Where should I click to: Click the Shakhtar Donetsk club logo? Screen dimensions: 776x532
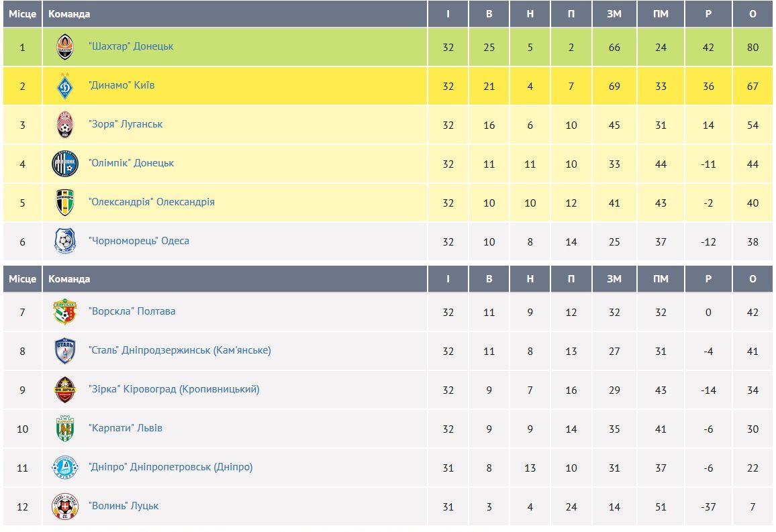pos(65,47)
